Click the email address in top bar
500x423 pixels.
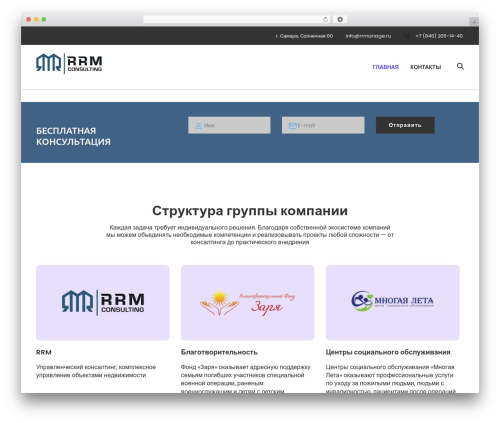368,36
